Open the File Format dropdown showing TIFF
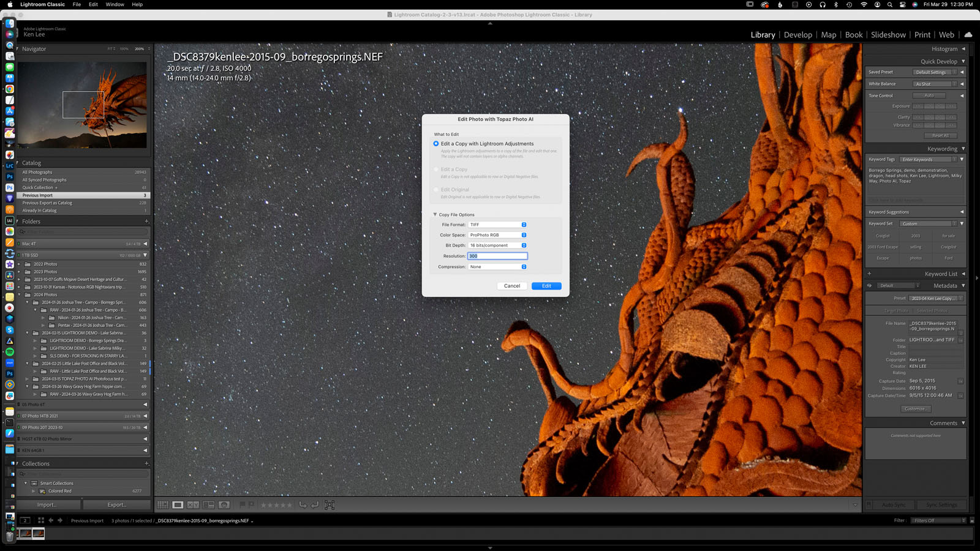The height and width of the screenshot is (551, 980). 497,225
